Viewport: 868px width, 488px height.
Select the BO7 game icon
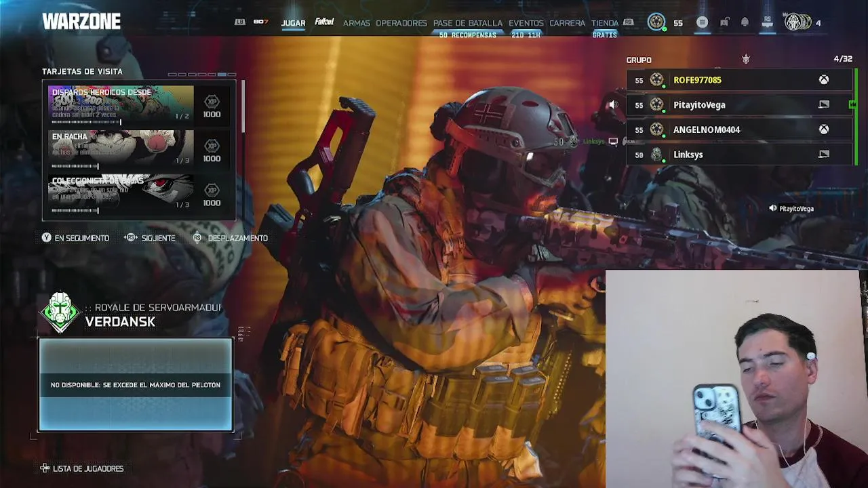click(261, 22)
